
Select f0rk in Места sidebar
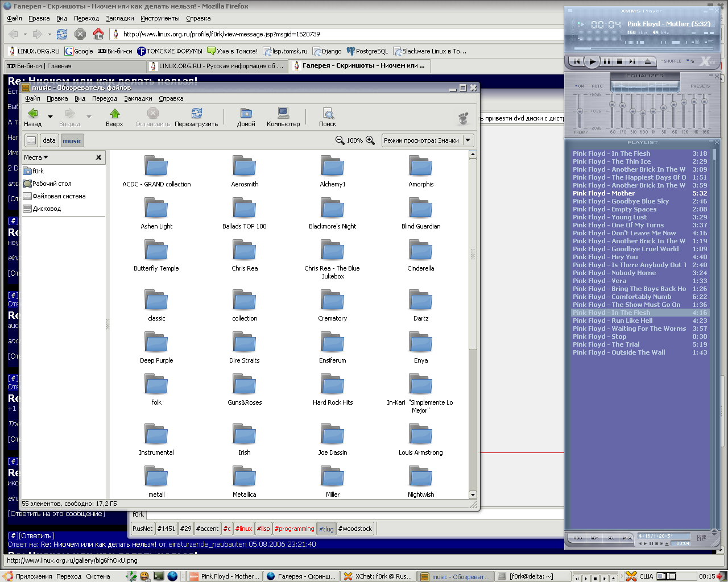tap(34, 171)
